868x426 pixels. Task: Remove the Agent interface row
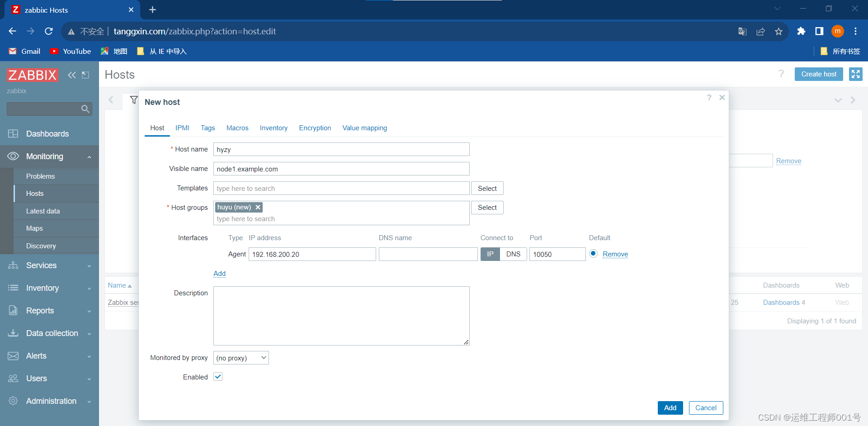coord(615,254)
